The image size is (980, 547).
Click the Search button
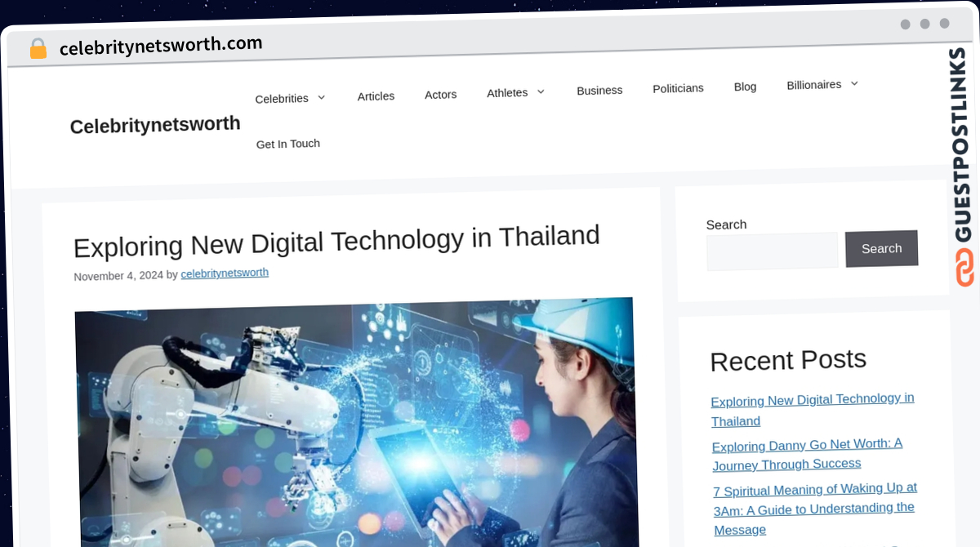tap(881, 249)
